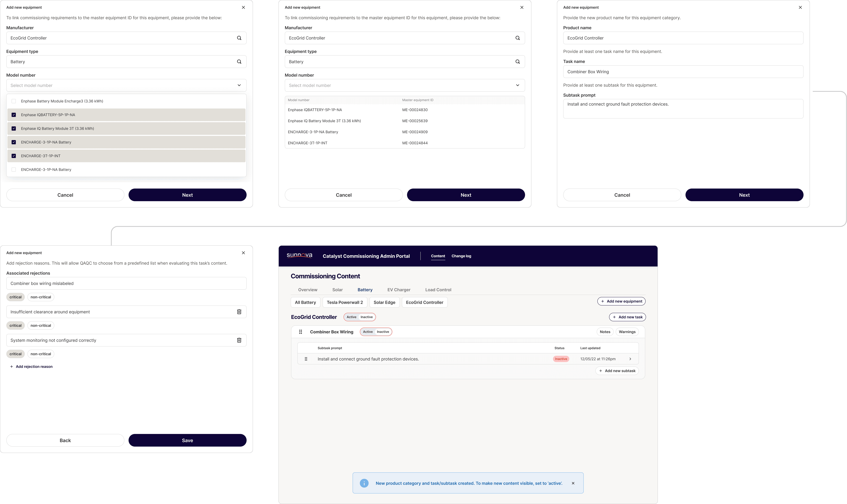Click the Add new equipment button in the portal
Screen dimensions: 847x504
click(x=621, y=301)
